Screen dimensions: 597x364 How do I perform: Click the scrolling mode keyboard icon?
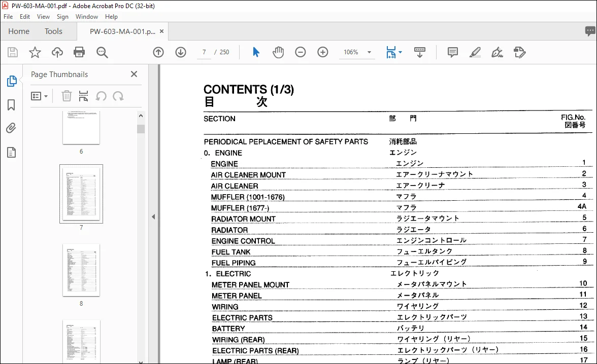(419, 52)
